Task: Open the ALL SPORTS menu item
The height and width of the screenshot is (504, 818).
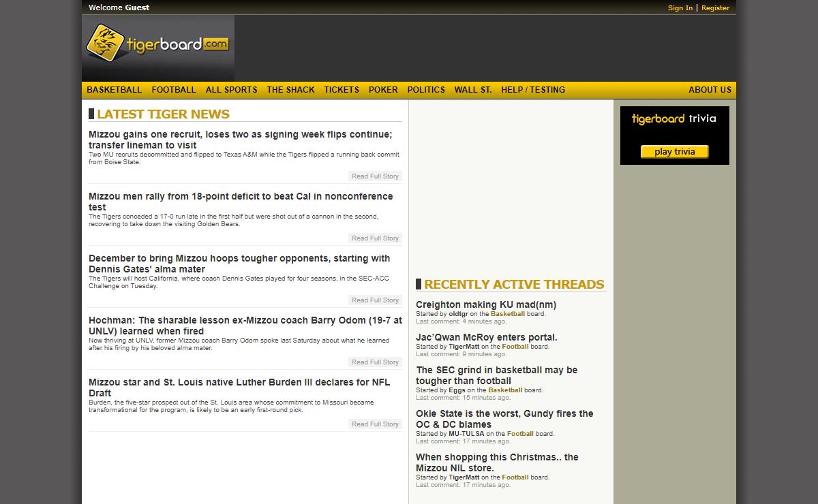Action: point(232,90)
